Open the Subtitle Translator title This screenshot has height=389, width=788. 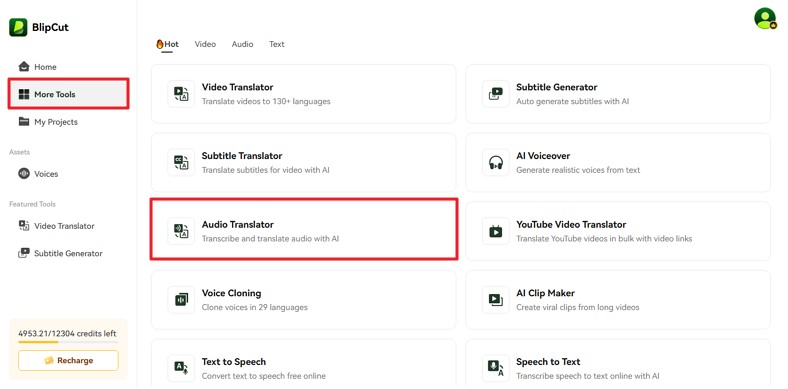242,156
